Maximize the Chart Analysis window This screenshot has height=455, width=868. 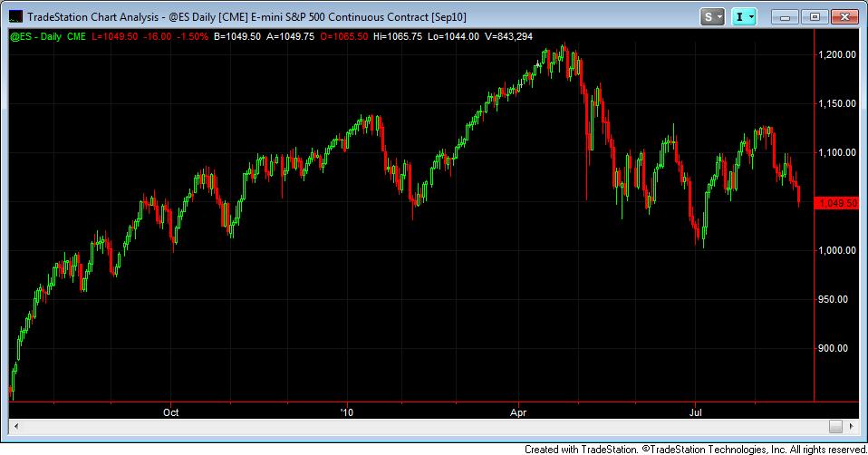pos(815,17)
